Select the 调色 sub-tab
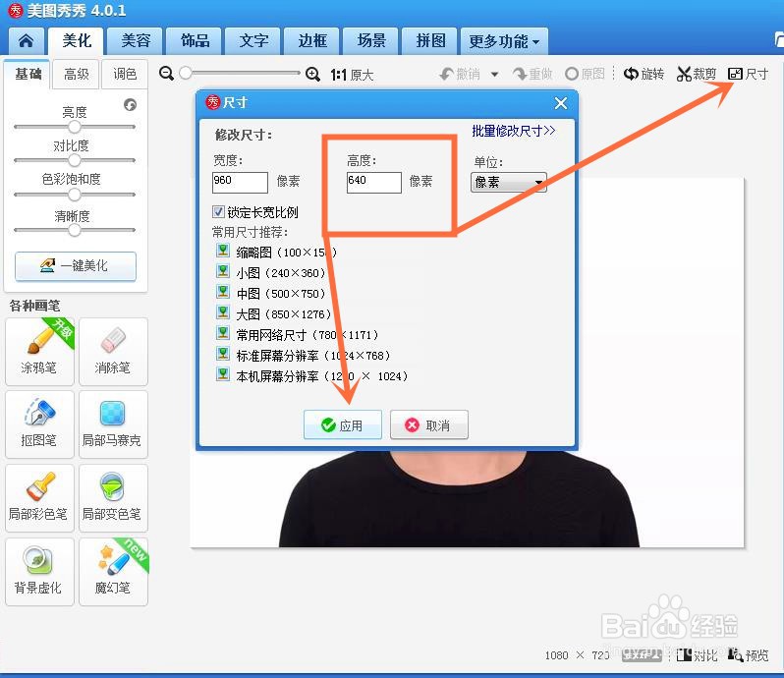 (x=125, y=74)
